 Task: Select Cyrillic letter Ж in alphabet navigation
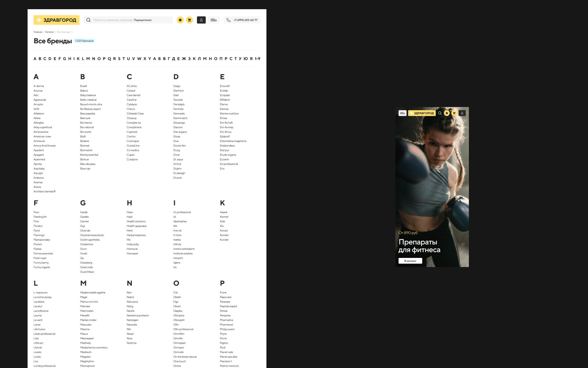point(184,59)
